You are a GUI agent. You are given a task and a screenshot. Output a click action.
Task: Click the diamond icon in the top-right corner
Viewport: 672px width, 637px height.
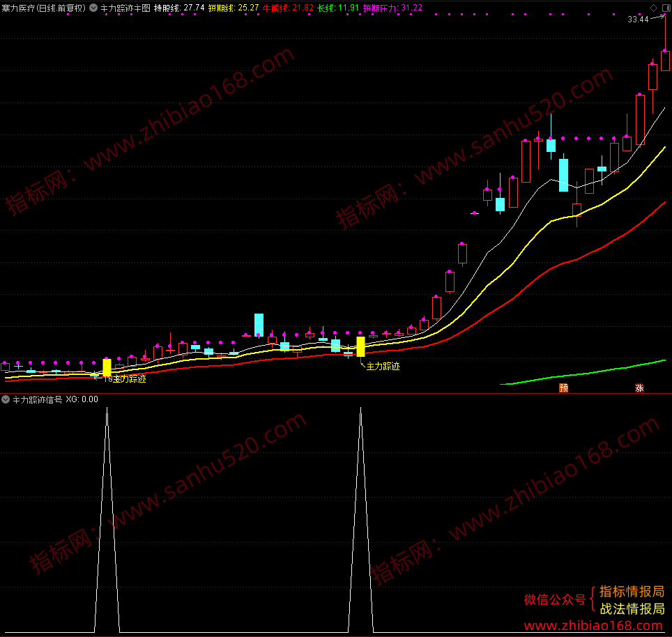[654, 8]
